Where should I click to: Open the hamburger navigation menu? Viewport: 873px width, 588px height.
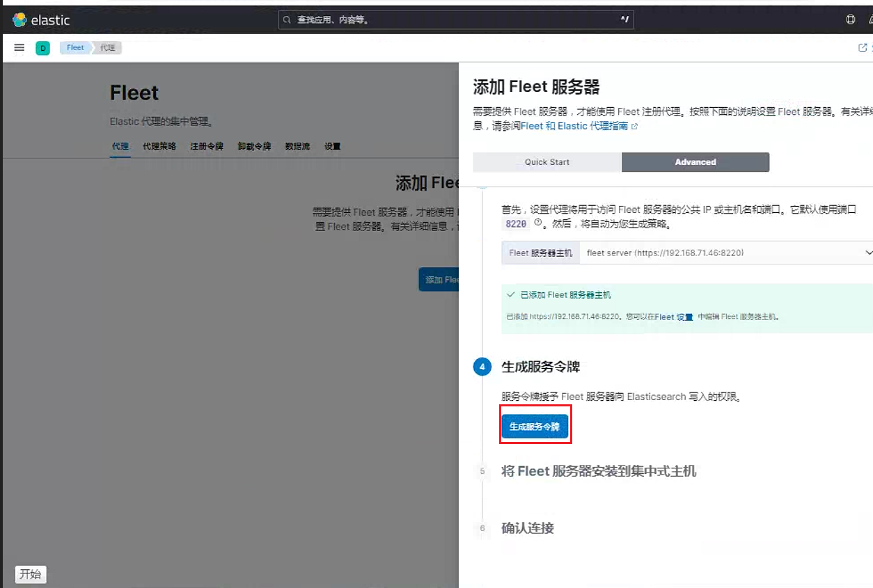click(19, 47)
